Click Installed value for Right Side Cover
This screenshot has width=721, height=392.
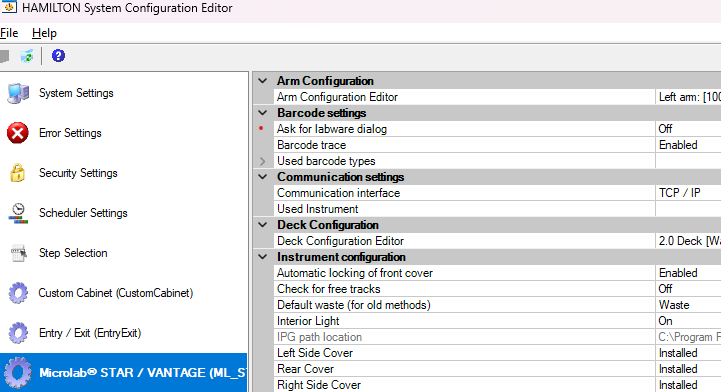tap(688, 385)
